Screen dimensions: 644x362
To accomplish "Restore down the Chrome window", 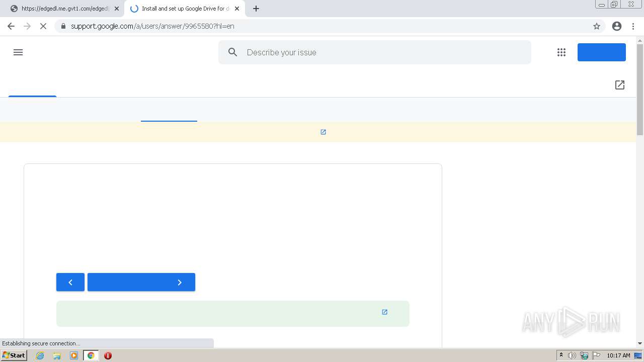I will pos(614,4).
